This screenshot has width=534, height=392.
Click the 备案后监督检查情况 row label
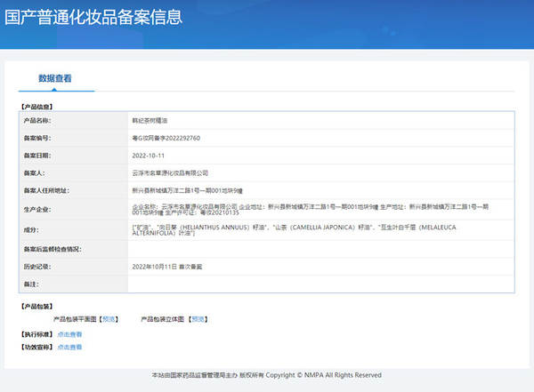[x=53, y=249]
